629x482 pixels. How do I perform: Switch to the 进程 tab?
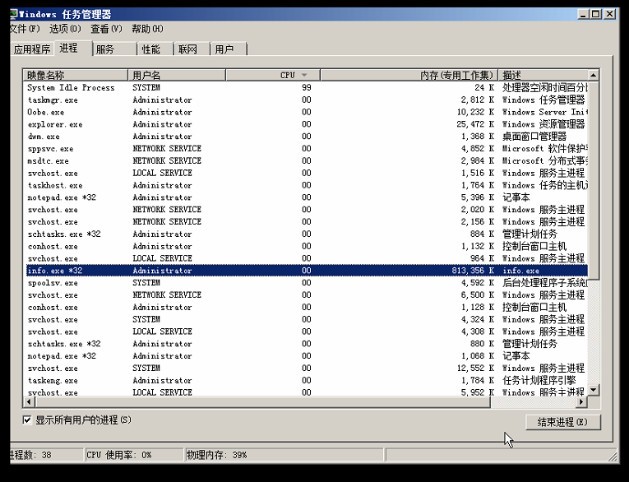point(73,48)
